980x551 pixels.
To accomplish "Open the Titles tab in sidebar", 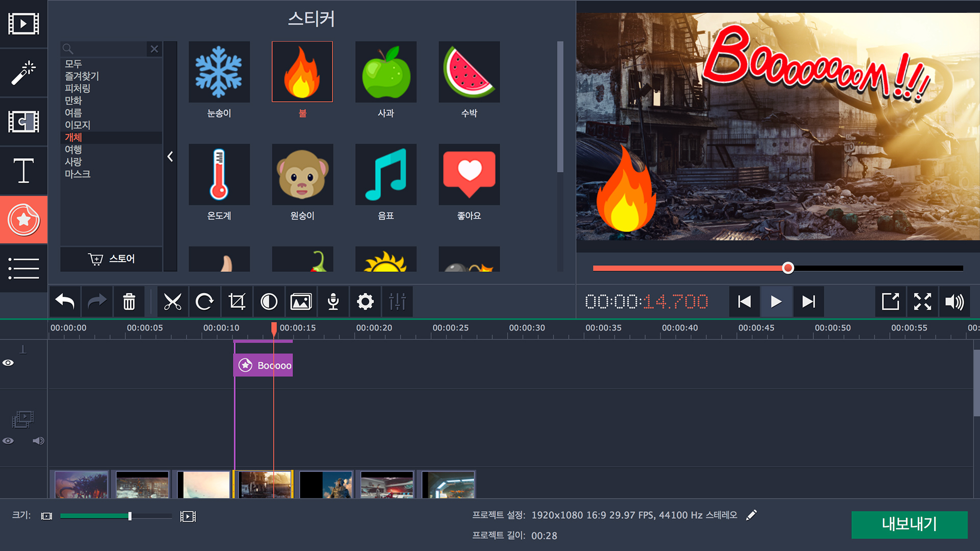I will tap(23, 171).
